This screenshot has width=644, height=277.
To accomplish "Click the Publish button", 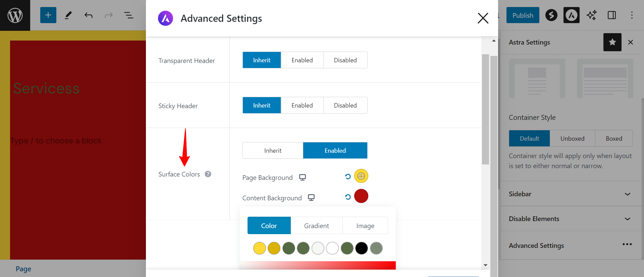I will 523,15.
